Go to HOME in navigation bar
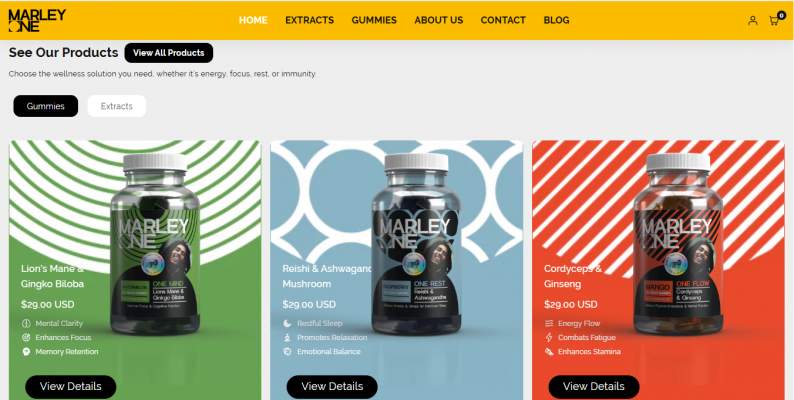This screenshot has width=794, height=400. point(253,20)
